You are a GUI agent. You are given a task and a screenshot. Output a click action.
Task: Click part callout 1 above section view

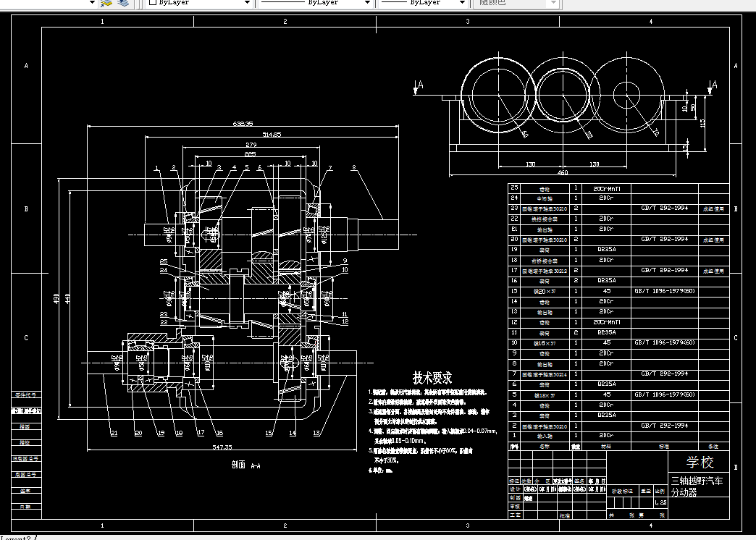coord(156,168)
